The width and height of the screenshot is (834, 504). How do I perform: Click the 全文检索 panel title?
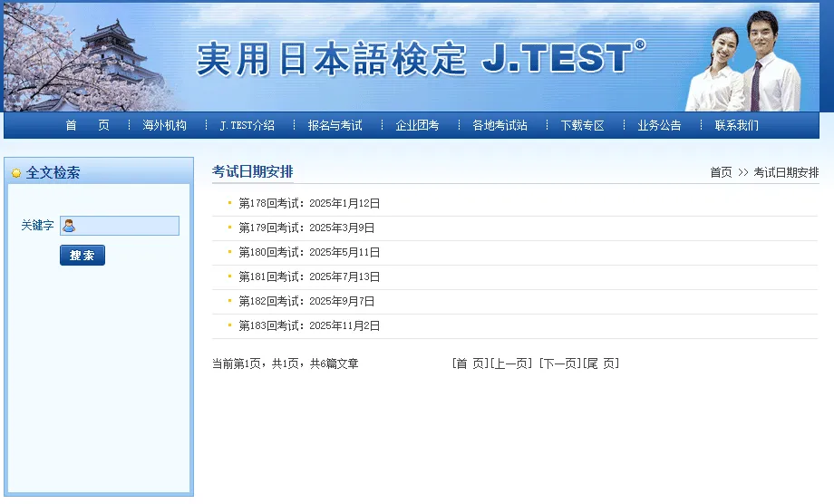[x=53, y=173]
